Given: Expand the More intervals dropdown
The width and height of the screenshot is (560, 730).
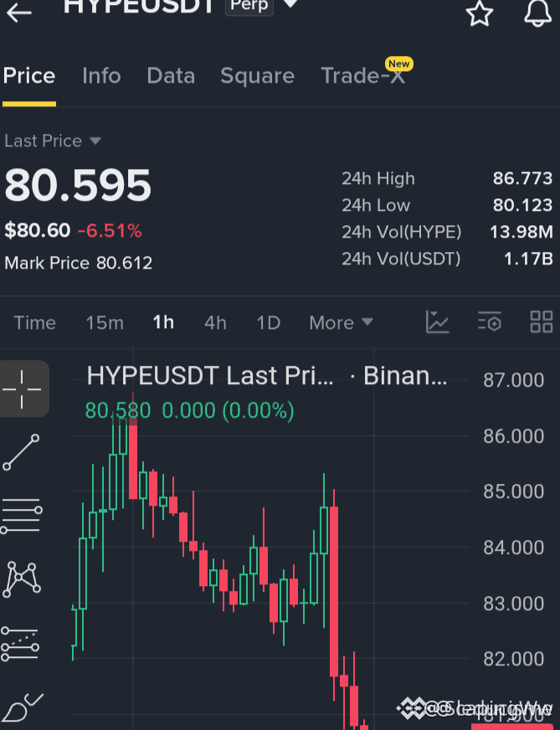Looking at the screenshot, I should pos(342,322).
